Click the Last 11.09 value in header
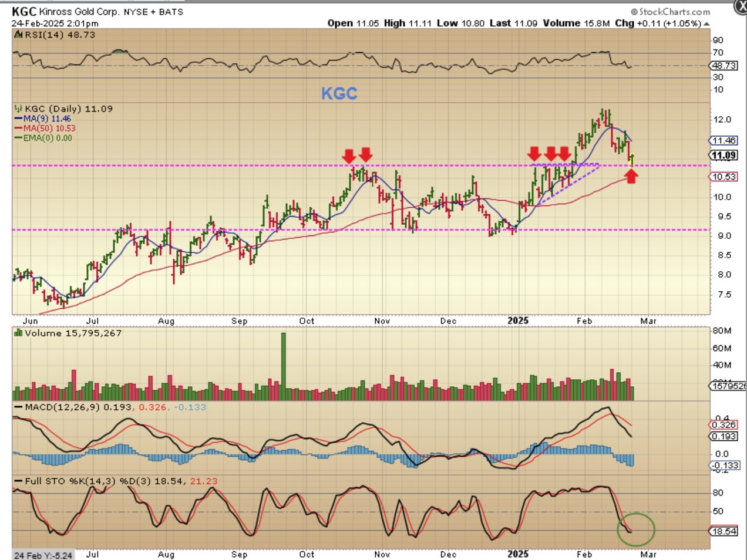747x560 pixels. tap(513, 23)
